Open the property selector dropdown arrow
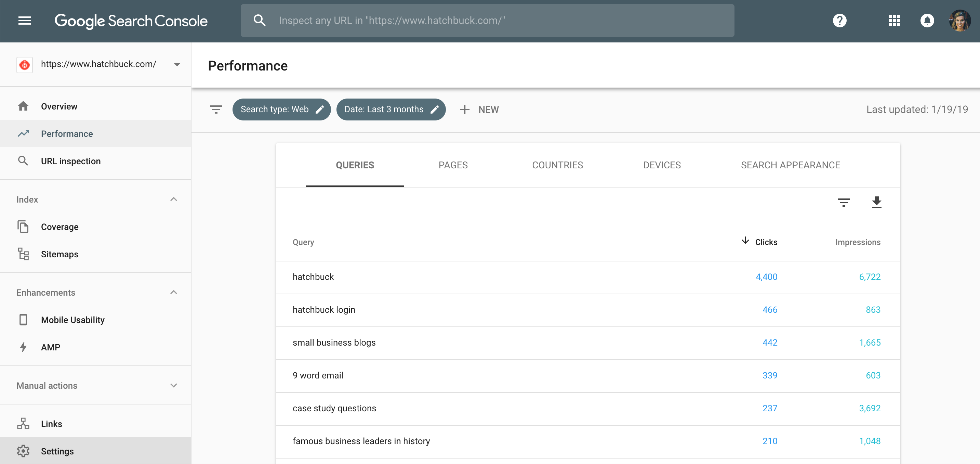 [x=177, y=65]
